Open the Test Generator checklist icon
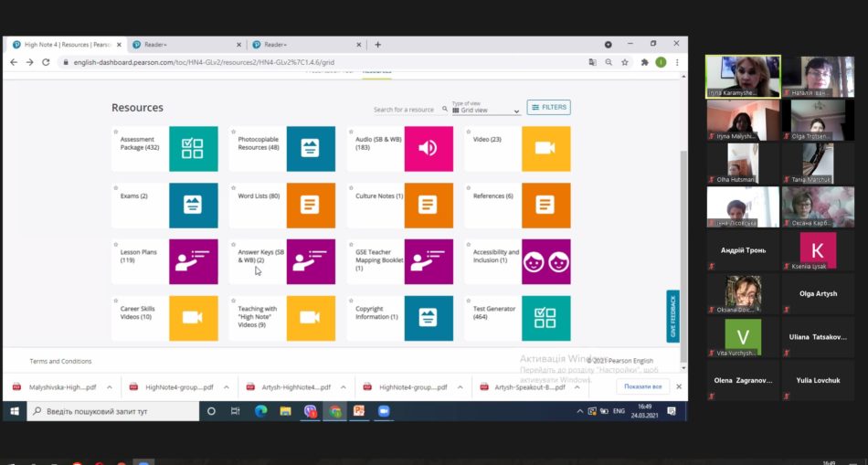 point(545,318)
